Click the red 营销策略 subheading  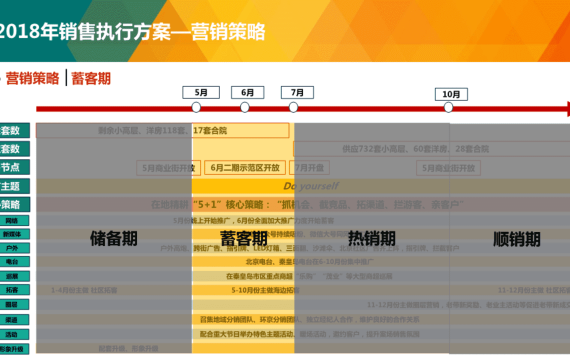coord(32,78)
